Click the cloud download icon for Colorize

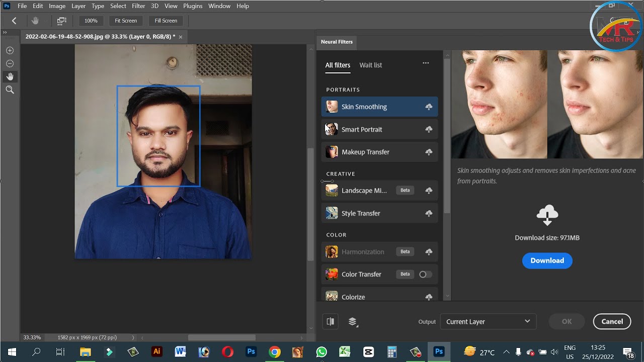click(x=429, y=297)
